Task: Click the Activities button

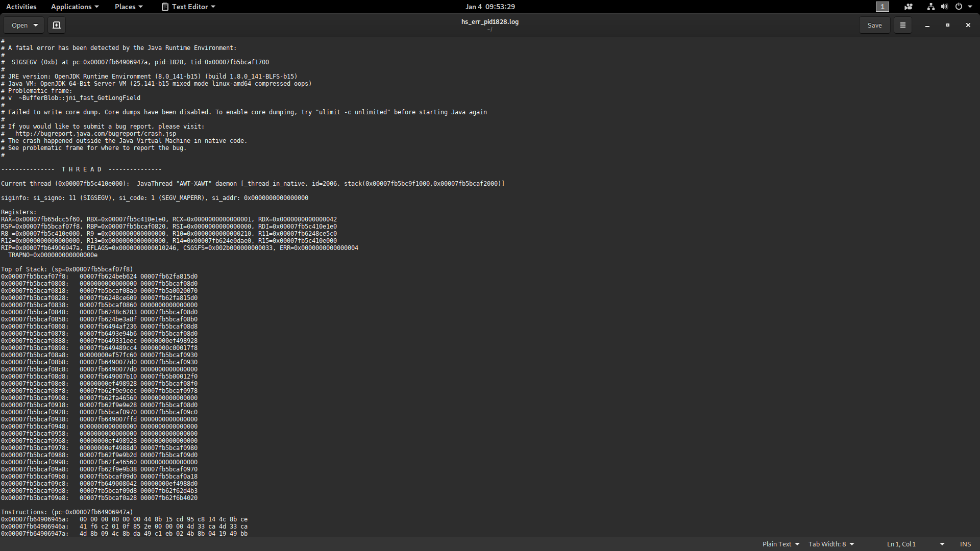Action: pos(21,7)
